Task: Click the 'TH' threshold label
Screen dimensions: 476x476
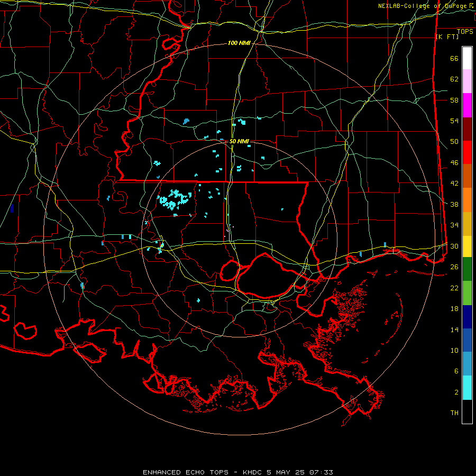Action: [x=454, y=413]
